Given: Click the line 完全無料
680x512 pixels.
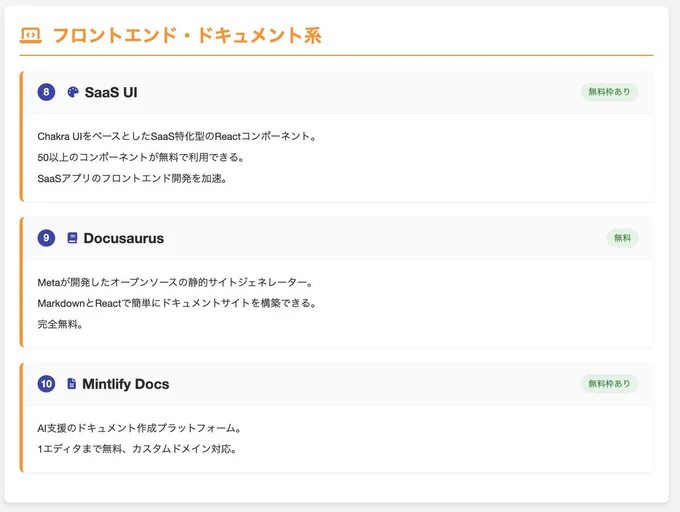Looking at the screenshot, I should pyautogui.click(x=60, y=324).
